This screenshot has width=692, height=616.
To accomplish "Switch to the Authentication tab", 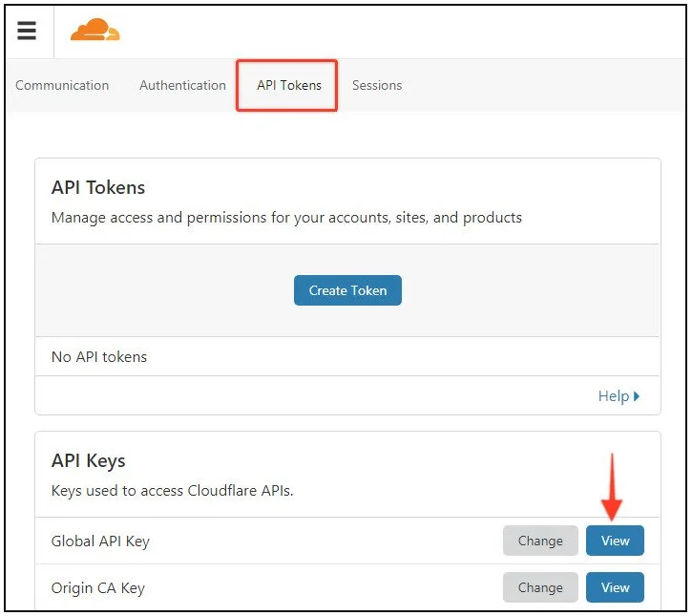I will click(x=182, y=85).
